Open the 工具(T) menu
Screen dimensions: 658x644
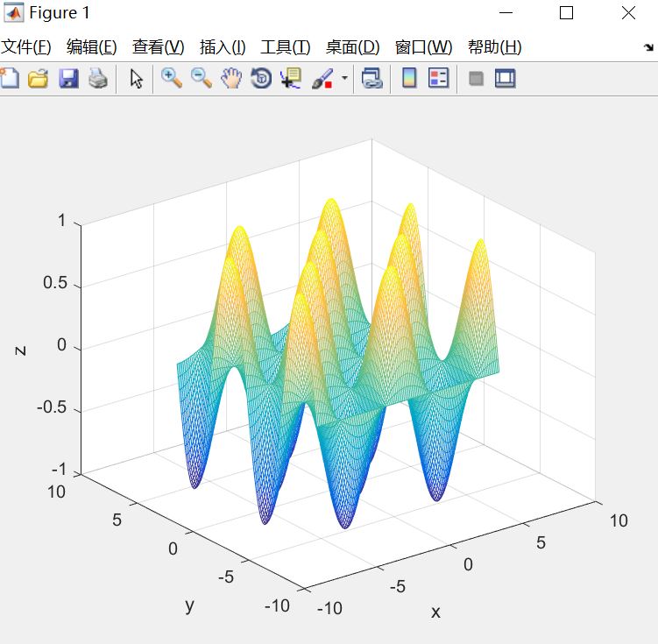285,47
